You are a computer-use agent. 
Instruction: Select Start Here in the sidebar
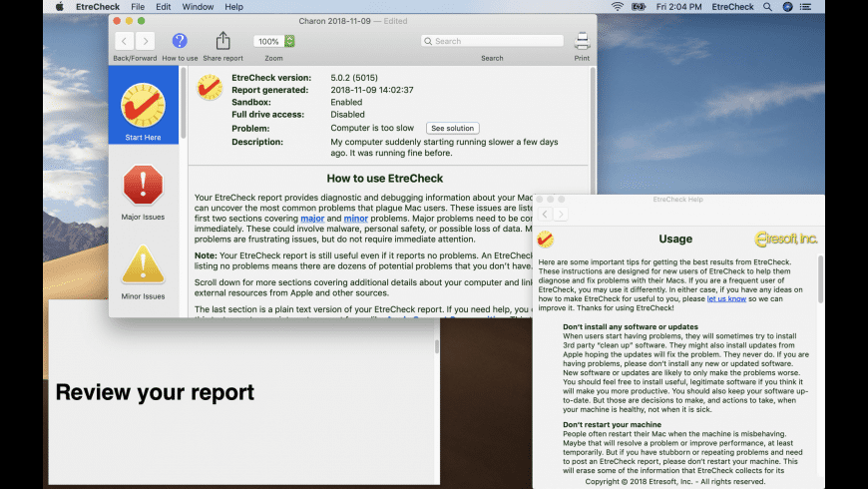[144, 105]
